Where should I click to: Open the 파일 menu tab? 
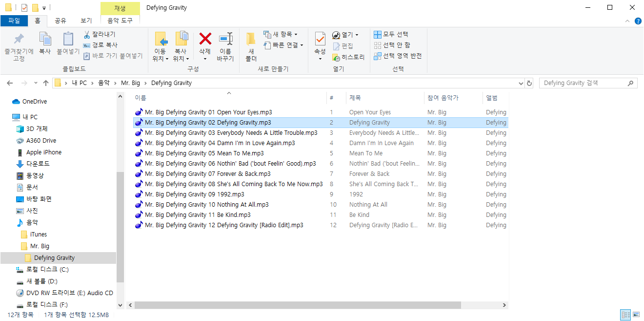pyautogui.click(x=14, y=21)
